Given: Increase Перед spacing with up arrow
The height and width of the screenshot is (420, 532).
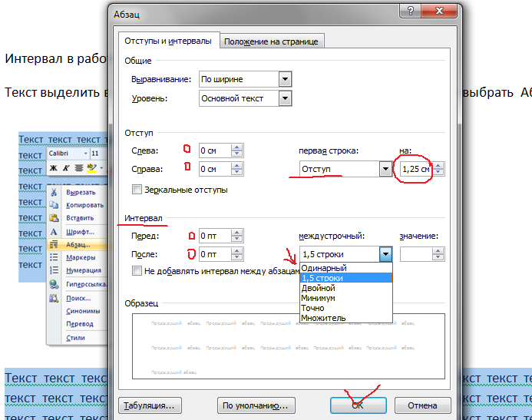Looking at the screenshot, I should click(237, 233).
